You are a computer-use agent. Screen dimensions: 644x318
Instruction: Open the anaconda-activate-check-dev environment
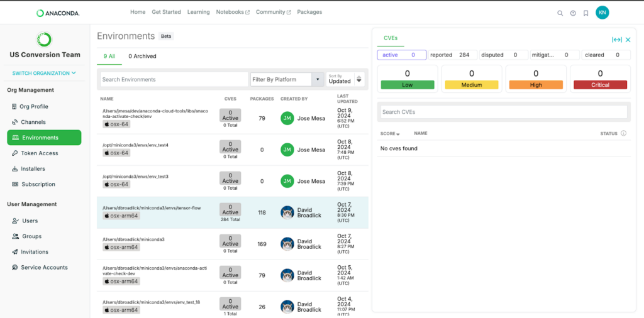(x=155, y=271)
